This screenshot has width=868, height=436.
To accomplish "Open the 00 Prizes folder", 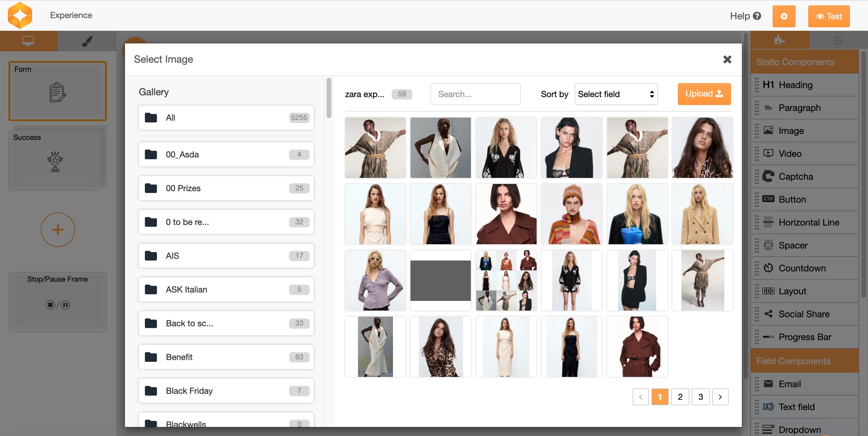I will point(226,188).
